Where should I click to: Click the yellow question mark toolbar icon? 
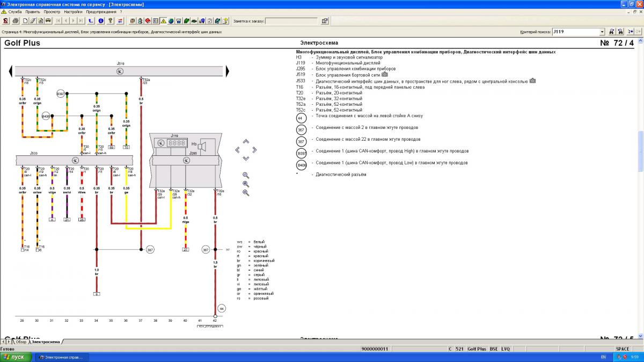pos(111,21)
